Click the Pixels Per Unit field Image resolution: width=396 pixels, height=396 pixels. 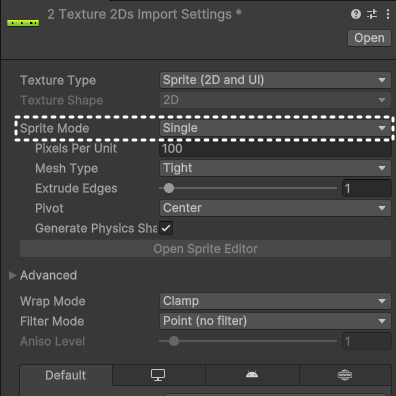(275, 149)
